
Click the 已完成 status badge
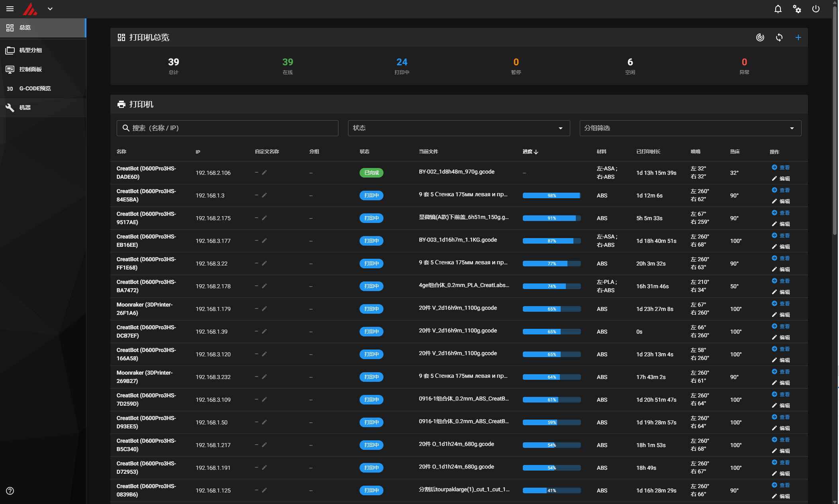pos(372,173)
